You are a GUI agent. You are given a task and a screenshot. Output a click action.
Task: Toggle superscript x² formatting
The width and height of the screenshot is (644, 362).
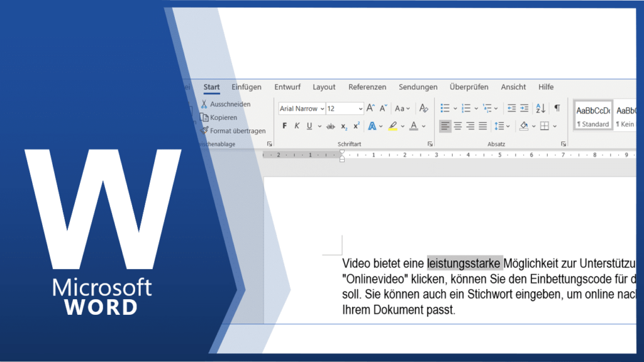coord(357,126)
